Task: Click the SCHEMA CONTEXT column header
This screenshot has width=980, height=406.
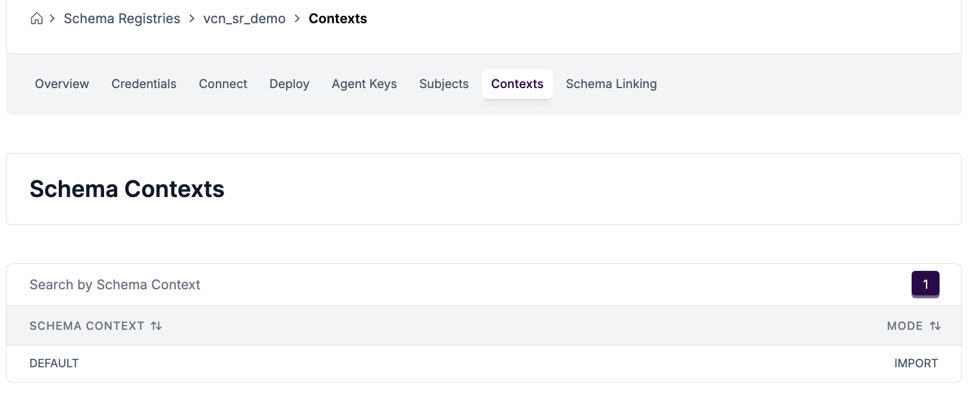Action: click(x=87, y=326)
